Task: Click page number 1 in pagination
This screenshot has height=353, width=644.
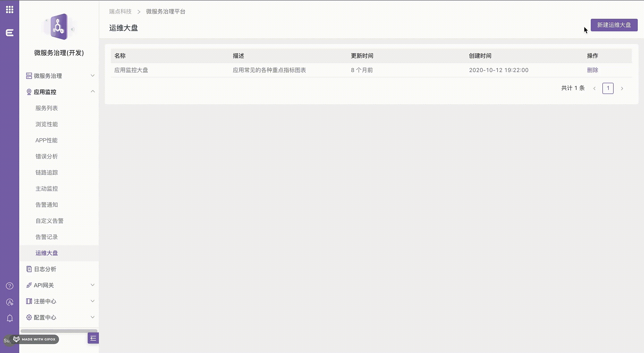Action: [608, 88]
